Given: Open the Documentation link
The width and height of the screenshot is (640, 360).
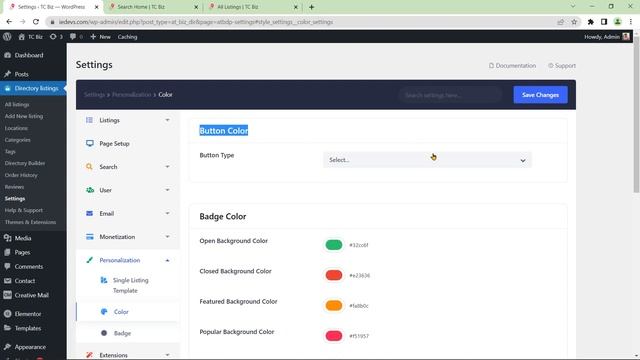Looking at the screenshot, I should [x=512, y=65].
